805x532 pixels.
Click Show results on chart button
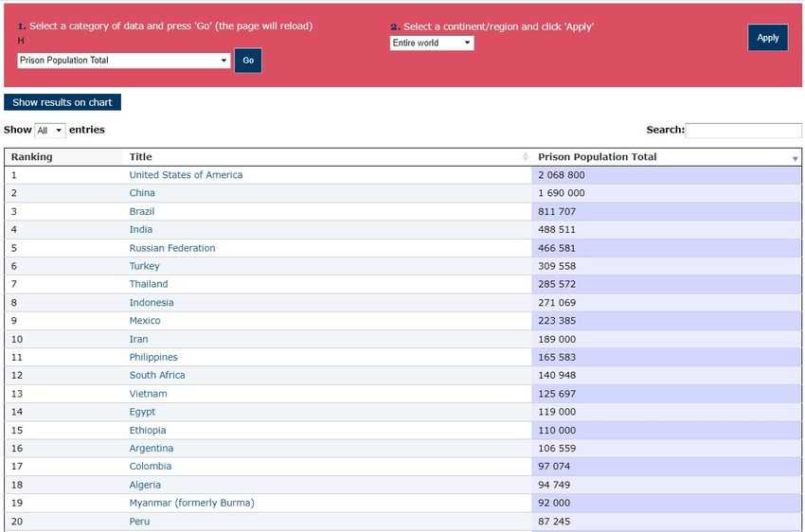point(63,102)
